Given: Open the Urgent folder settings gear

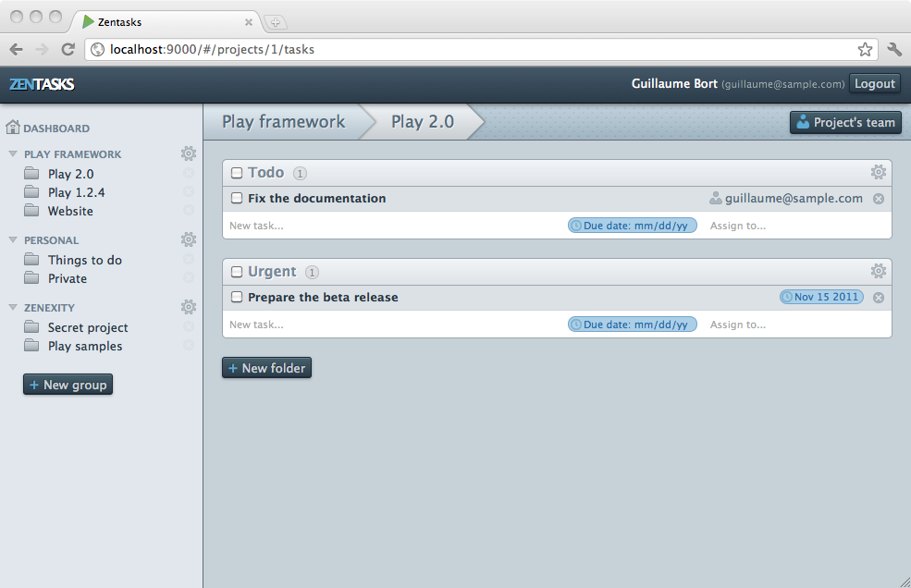Looking at the screenshot, I should tap(878, 271).
